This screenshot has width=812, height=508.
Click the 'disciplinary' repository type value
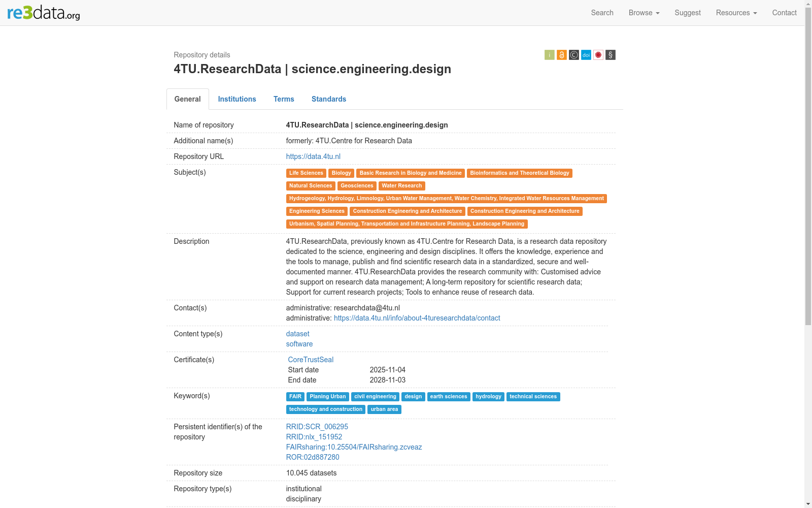coord(303,499)
